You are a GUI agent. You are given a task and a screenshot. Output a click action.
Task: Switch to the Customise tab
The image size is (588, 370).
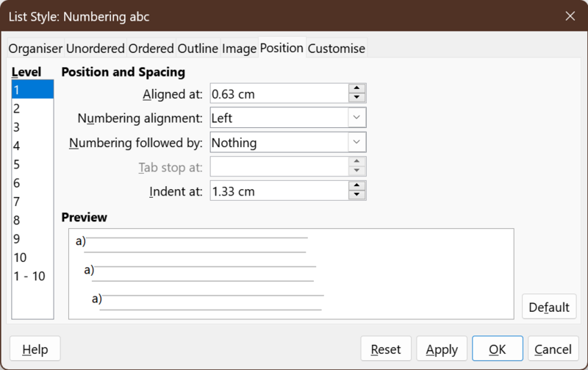pos(337,49)
